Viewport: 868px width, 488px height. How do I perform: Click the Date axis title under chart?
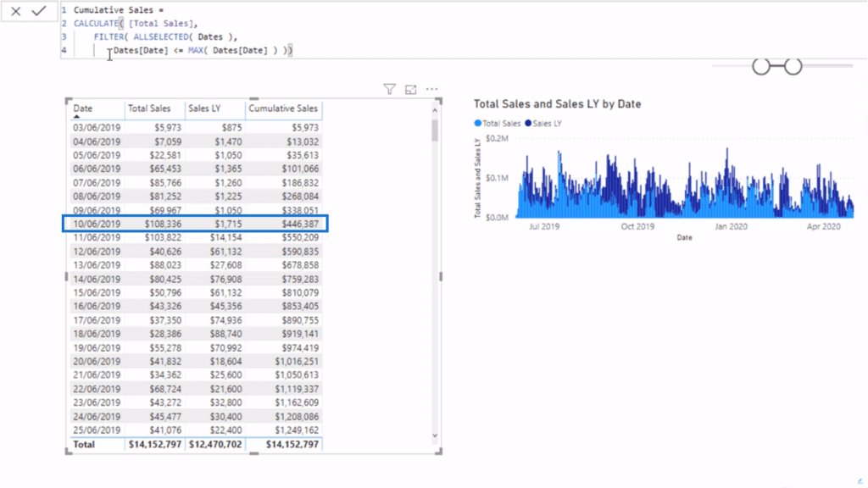coord(684,237)
